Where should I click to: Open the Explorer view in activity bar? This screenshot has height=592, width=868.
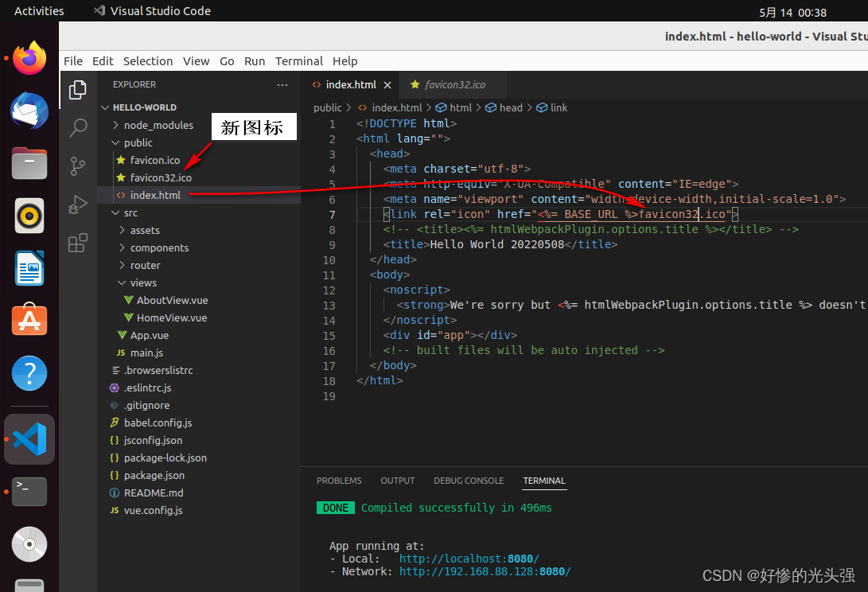click(x=77, y=90)
